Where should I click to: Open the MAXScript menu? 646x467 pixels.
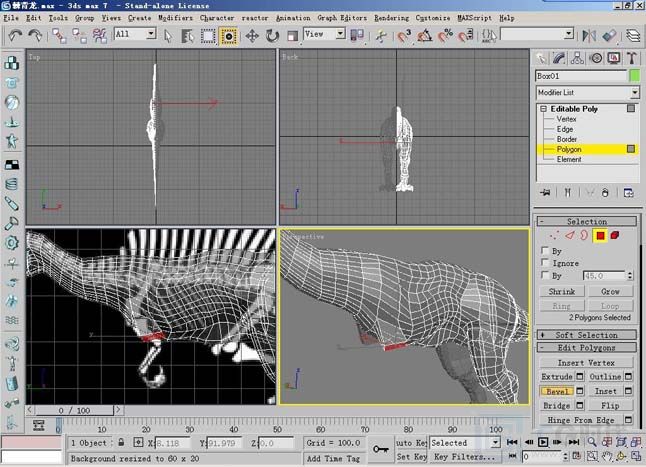point(475,18)
